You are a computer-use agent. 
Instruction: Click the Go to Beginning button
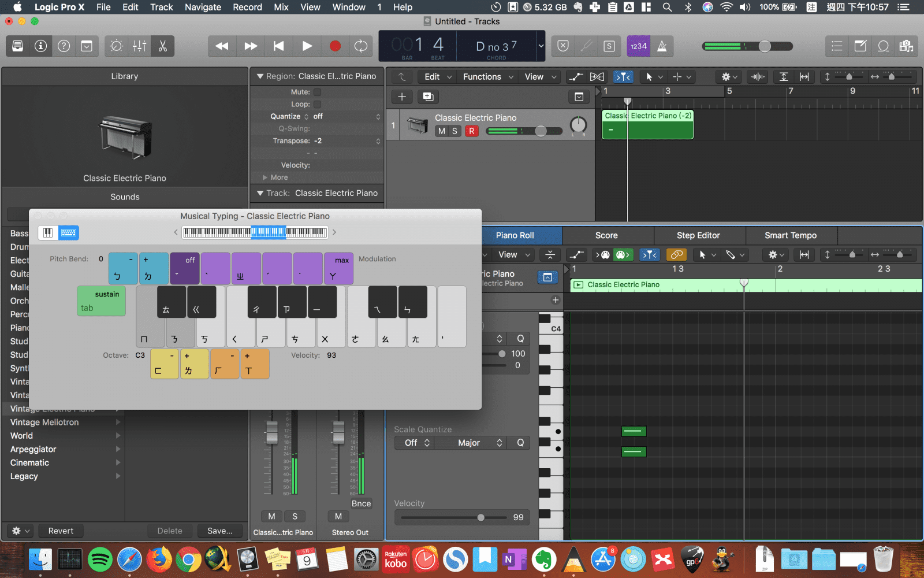coord(278,46)
